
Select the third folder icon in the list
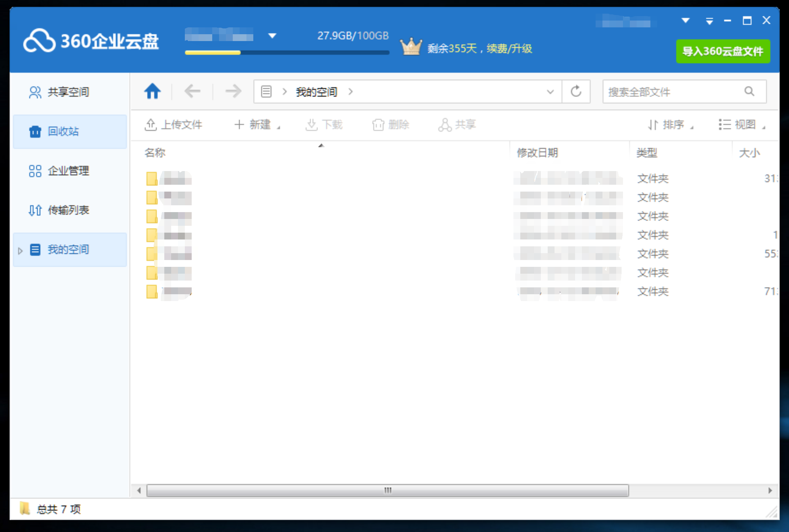152,216
